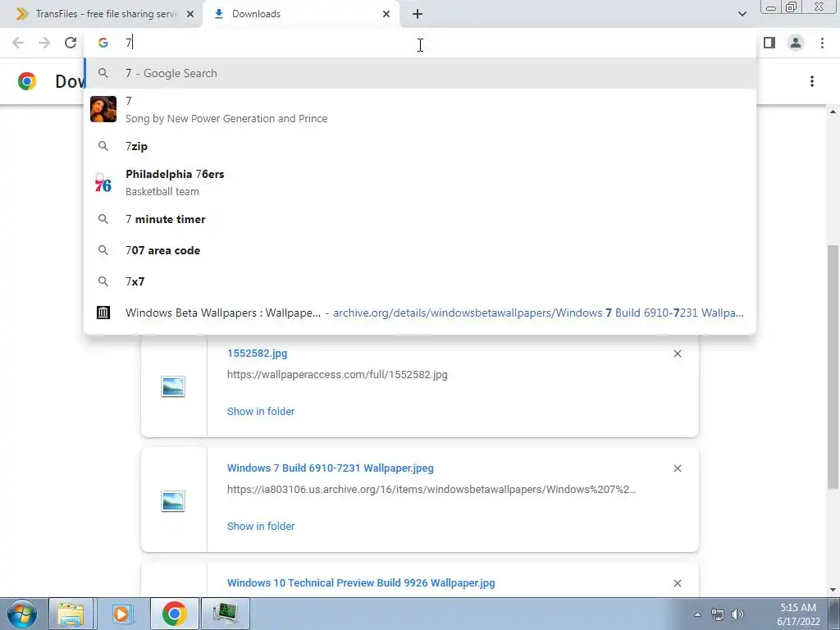Click the page scrollbar up arrow
This screenshot has width=840, height=630.
click(833, 112)
